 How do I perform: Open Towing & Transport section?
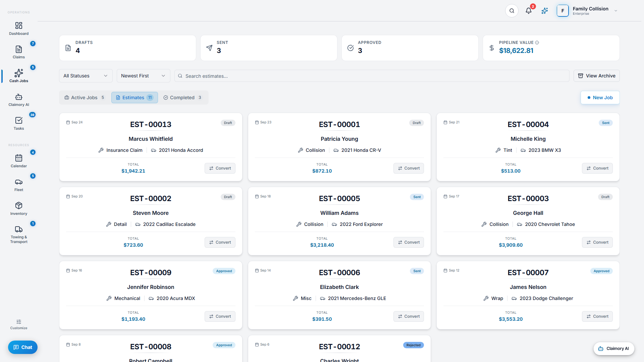(19, 234)
